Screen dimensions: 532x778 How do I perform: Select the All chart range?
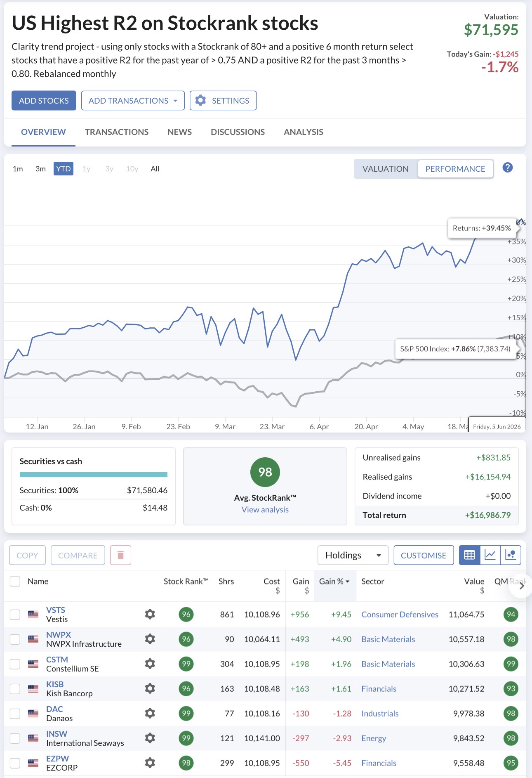point(155,169)
